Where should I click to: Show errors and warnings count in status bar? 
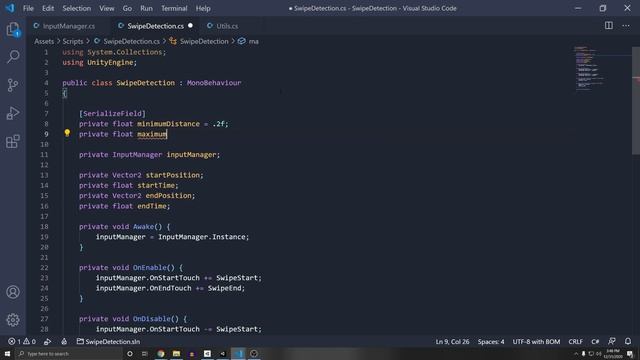(x=22, y=342)
